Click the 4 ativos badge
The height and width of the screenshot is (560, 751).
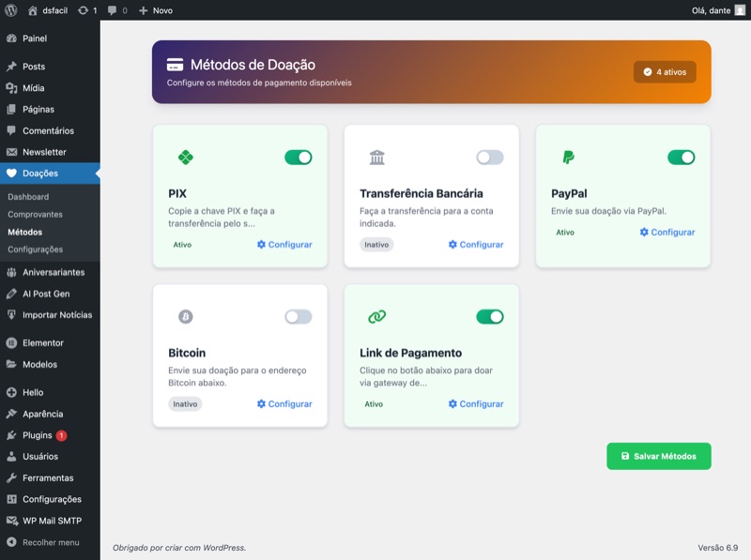665,71
